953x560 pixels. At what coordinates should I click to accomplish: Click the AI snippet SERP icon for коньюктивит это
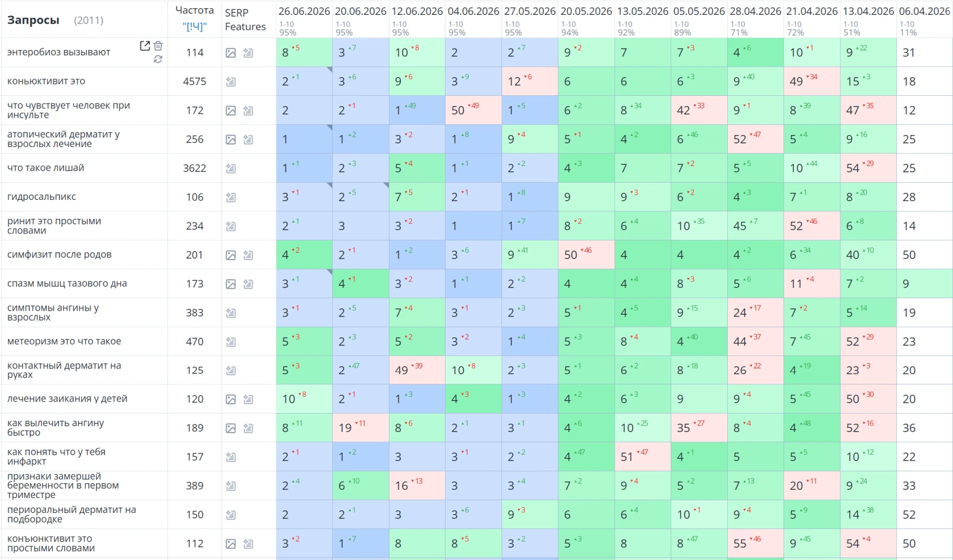pyautogui.click(x=231, y=82)
